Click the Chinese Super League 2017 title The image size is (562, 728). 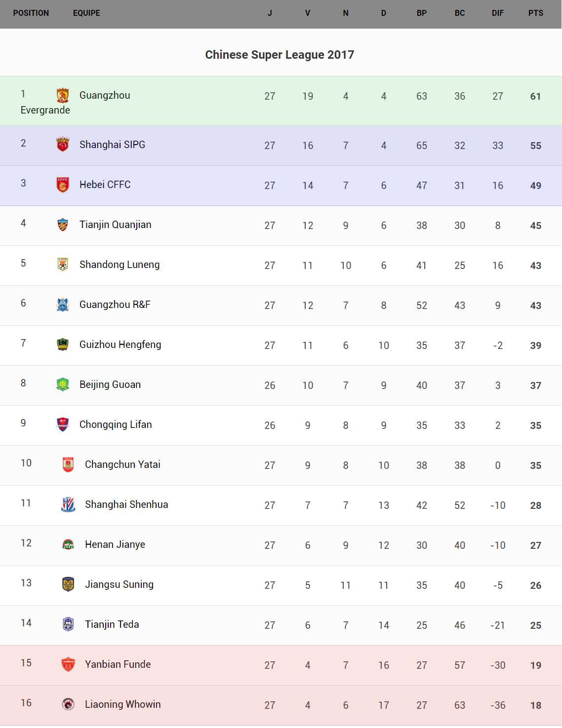pyautogui.click(x=280, y=55)
